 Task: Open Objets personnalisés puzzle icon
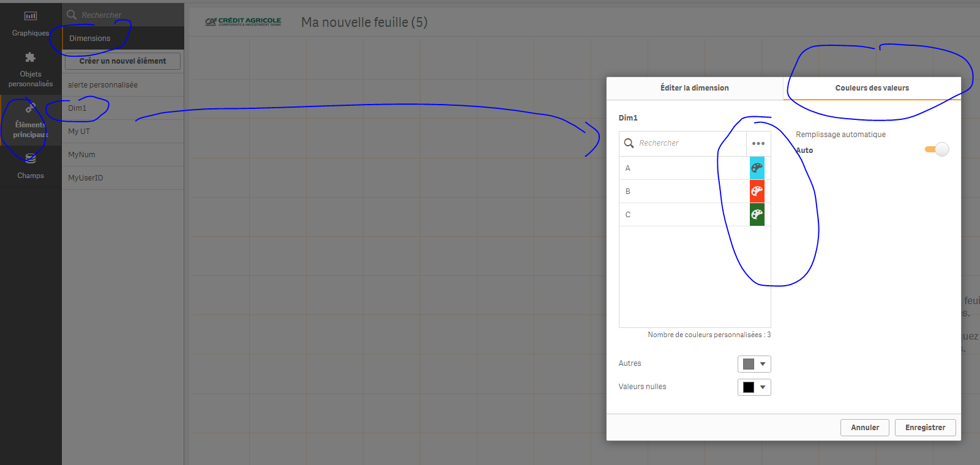pyautogui.click(x=31, y=58)
